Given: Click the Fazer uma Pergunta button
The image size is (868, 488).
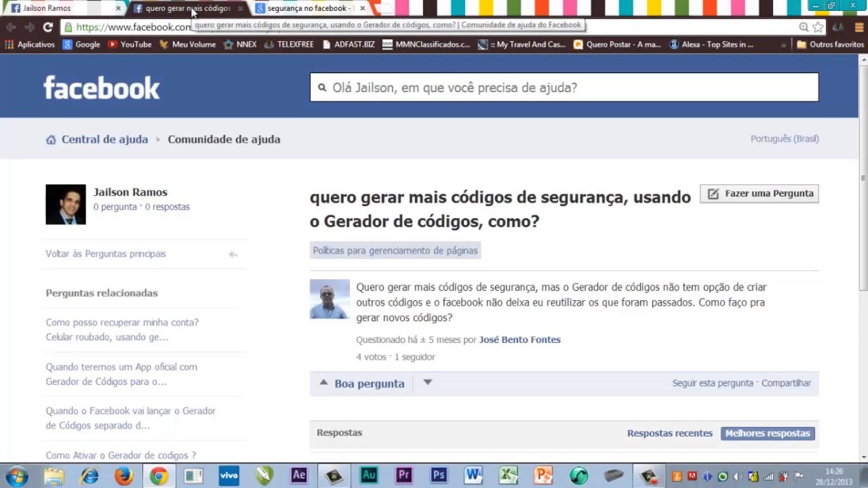Looking at the screenshot, I should [759, 194].
